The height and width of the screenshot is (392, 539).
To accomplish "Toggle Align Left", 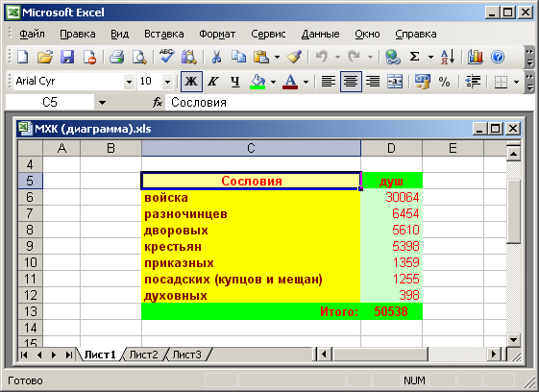I will pyautogui.click(x=329, y=82).
